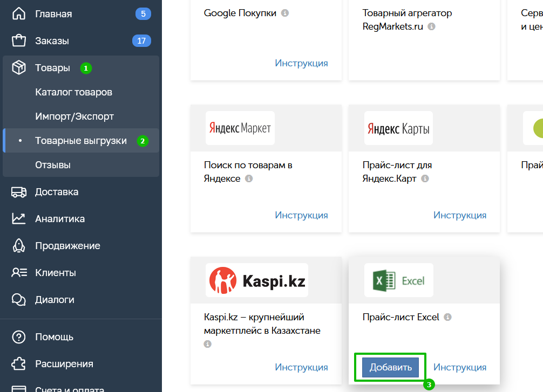Screen dimensions: 543x392
Task: Select Товарные выгрузки submenu item
Action: (x=80, y=141)
